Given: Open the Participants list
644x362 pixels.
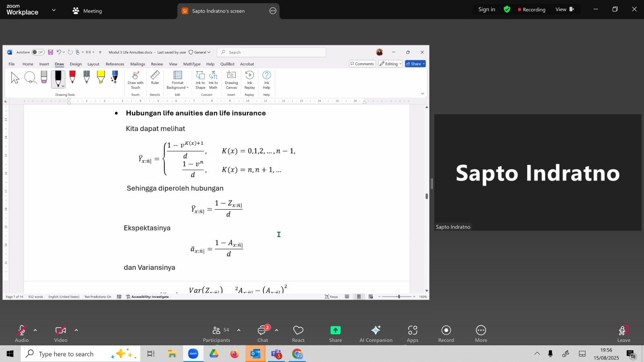Looking at the screenshot, I should click(217, 331).
